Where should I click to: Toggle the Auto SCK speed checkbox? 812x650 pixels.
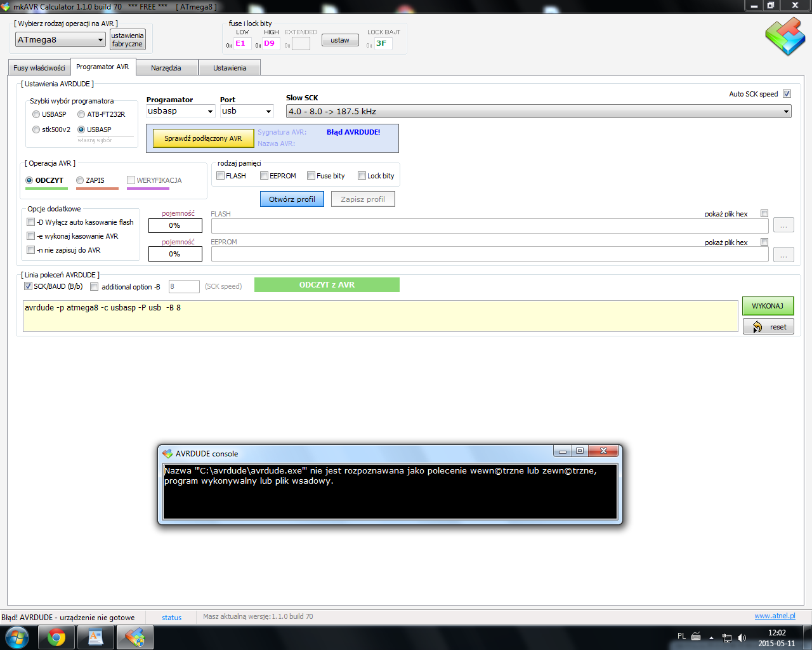click(x=787, y=94)
